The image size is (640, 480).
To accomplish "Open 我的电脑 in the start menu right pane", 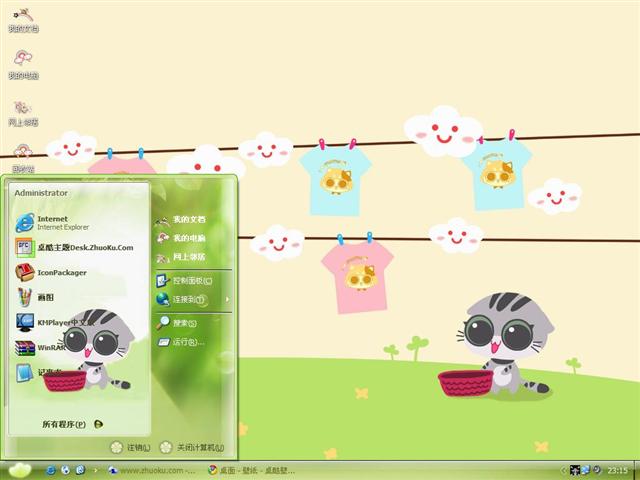I will click(x=180, y=238).
